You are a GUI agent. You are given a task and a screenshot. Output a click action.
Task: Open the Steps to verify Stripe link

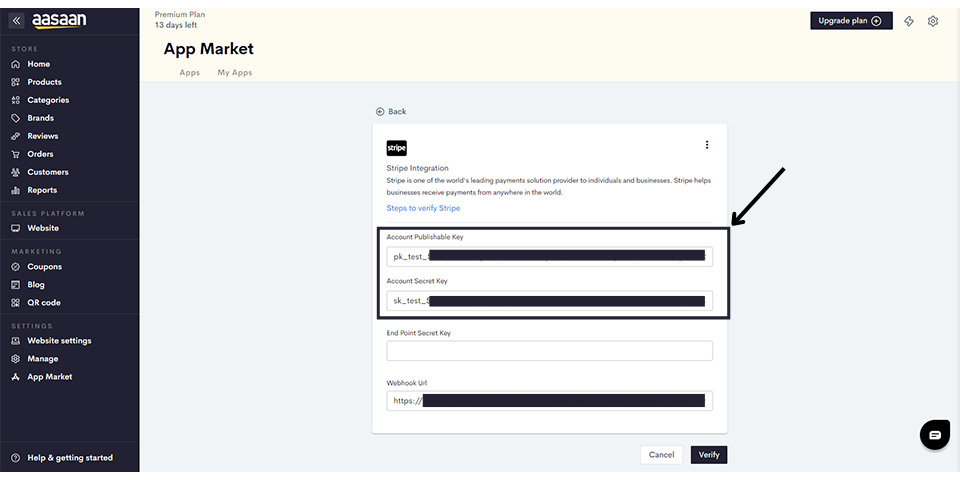424,208
